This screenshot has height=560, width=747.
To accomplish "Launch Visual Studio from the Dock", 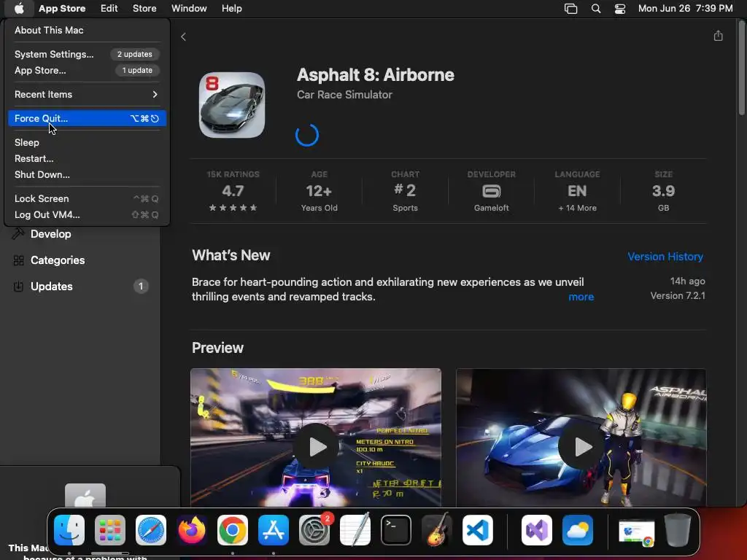I will pos(536,530).
